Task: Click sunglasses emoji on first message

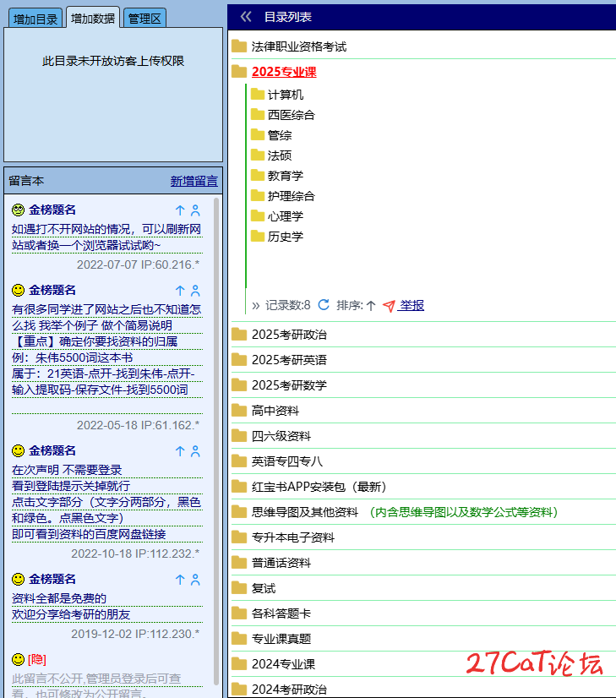Action: pyautogui.click(x=18, y=210)
